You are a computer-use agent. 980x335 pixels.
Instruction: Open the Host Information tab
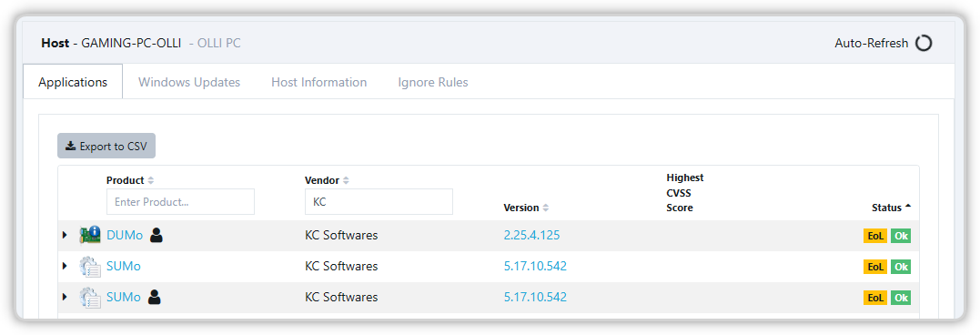coord(318,82)
